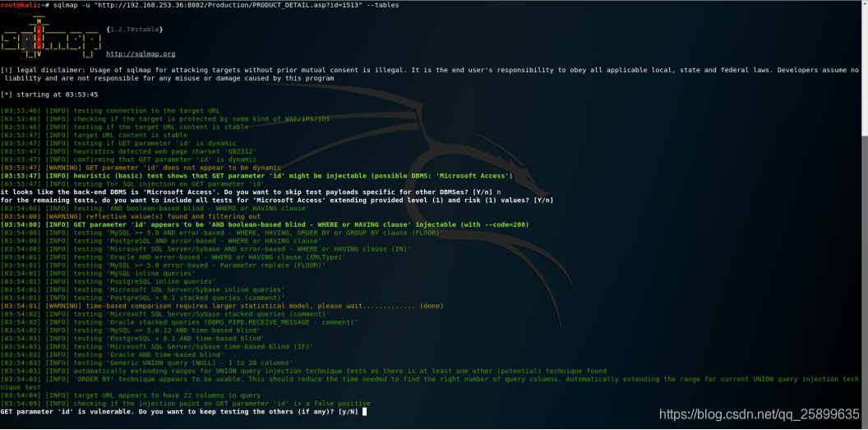Click 'target URL content is stable' line
This screenshot has width=868, height=430.
point(94,135)
